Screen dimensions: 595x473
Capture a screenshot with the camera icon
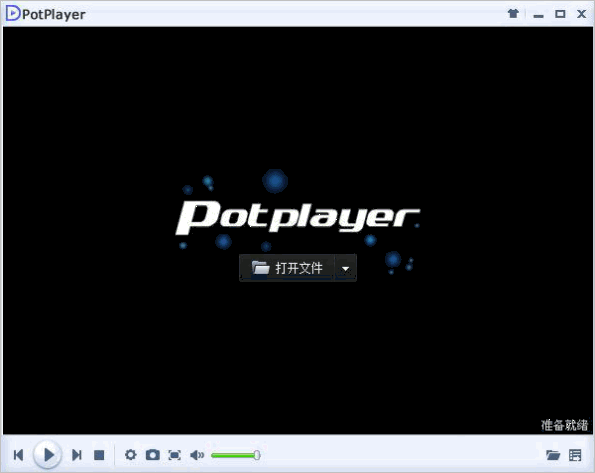[153, 455]
